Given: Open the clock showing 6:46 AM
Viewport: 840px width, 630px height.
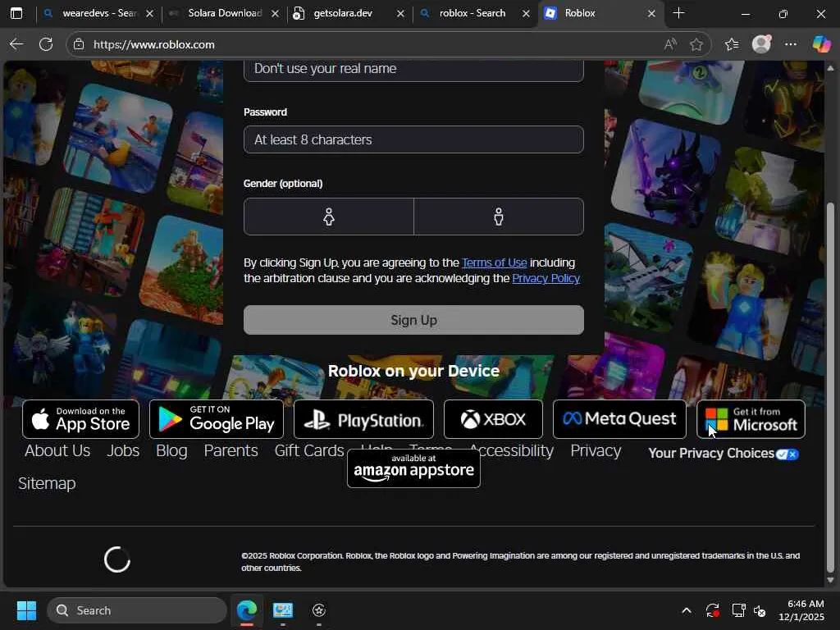Looking at the screenshot, I should tap(801, 610).
